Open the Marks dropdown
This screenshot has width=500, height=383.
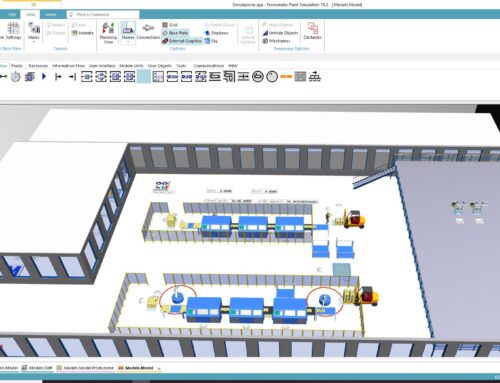[34, 32]
